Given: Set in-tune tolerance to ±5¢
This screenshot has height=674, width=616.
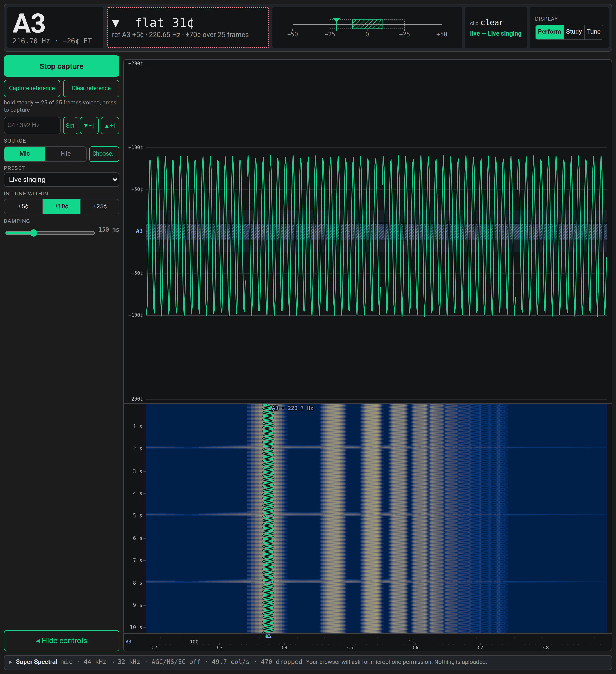Looking at the screenshot, I should coord(23,207).
